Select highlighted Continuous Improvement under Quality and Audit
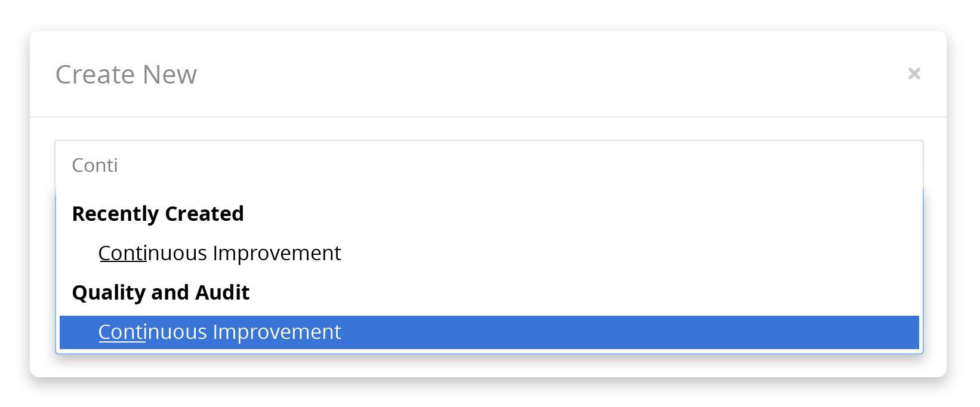Screen dimensions: 980x407 tap(489, 332)
